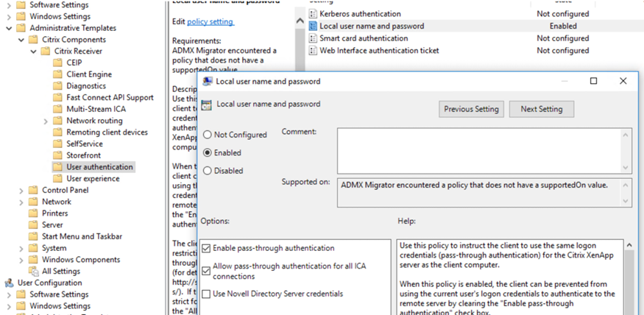Viewport: 644px width, 315px height.
Task: Select Web Interface authentication ticket row
Action: point(451,51)
